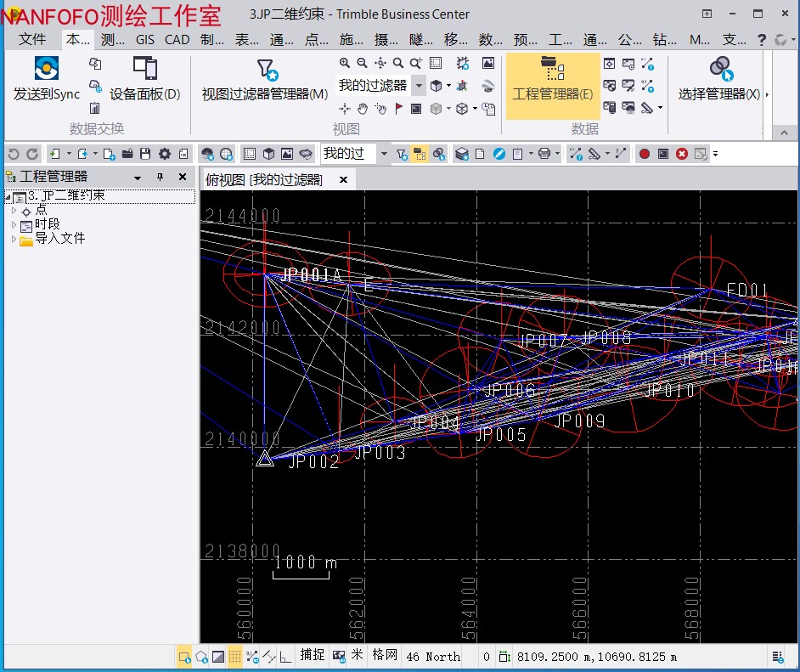Close the 俯视图 view tab
Viewport: 800px width, 672px height.
click(x=344, y=179)
